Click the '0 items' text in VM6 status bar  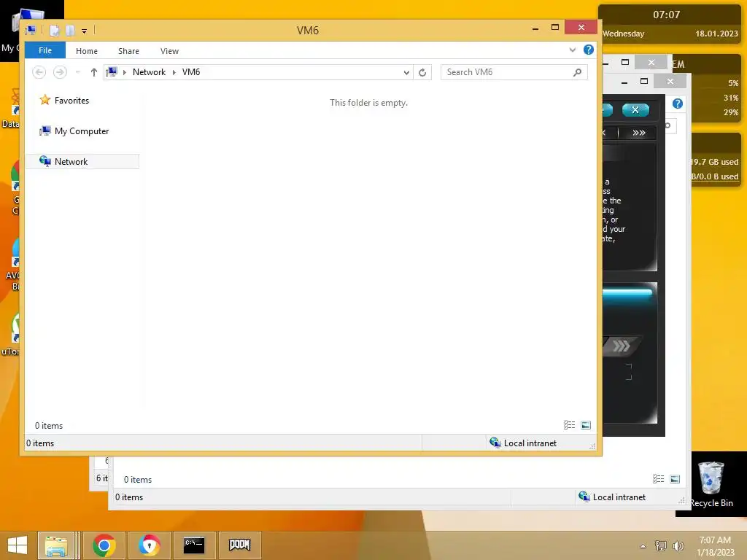[x=40, y=443]
